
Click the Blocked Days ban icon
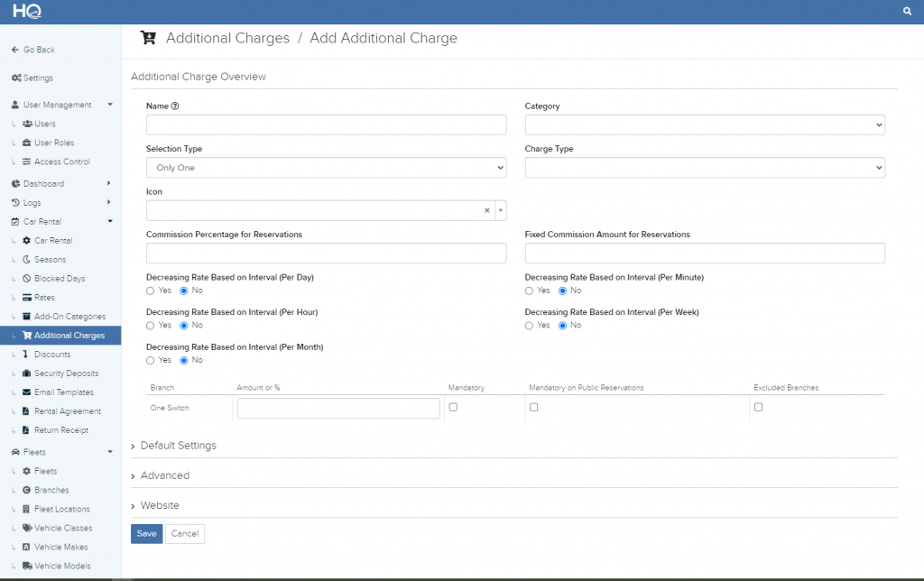pyautogui.click(x=26, y=278)
